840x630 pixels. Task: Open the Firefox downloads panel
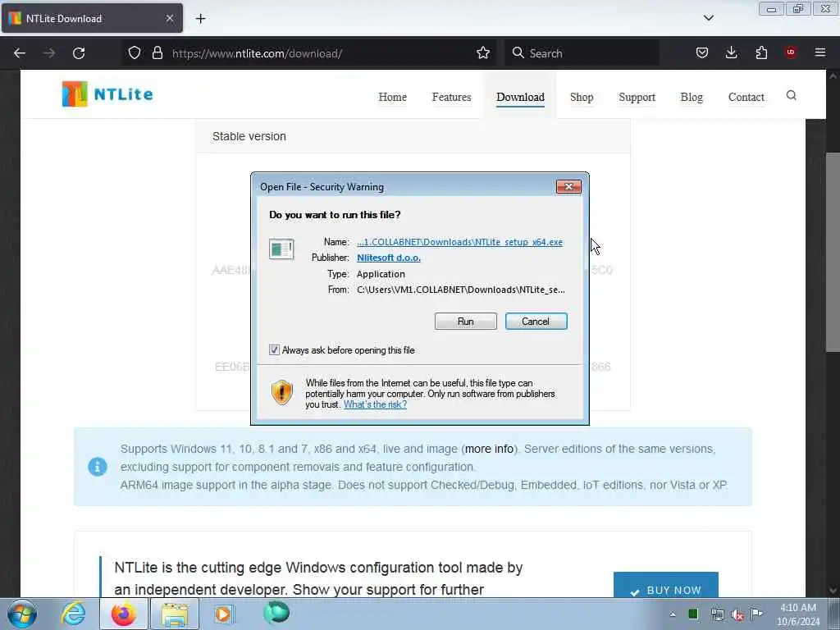pos(731,53)
